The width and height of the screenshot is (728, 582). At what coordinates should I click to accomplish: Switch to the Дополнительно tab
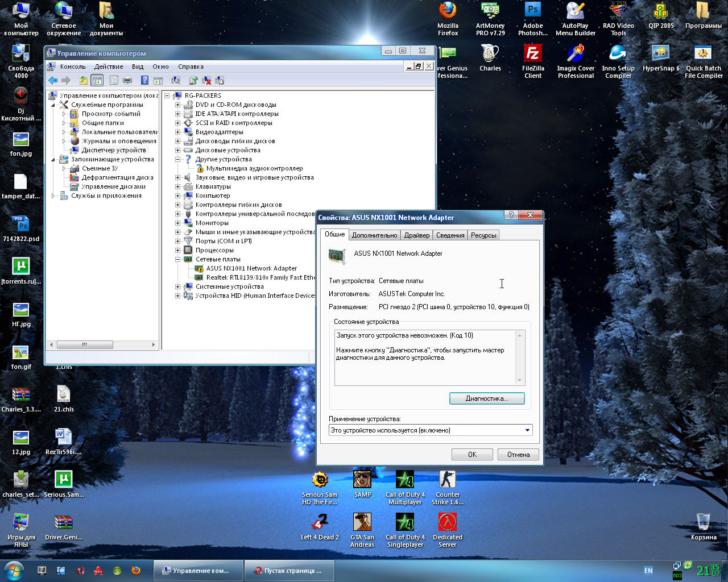coord(374,235)
